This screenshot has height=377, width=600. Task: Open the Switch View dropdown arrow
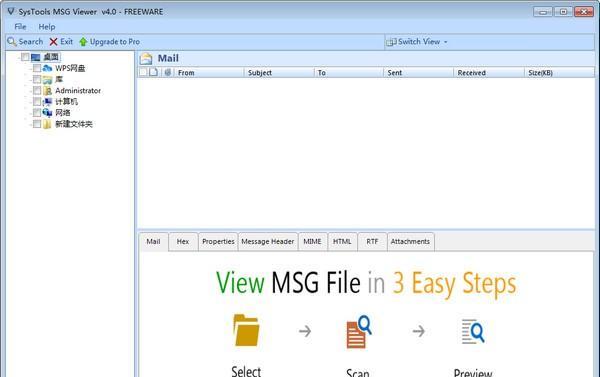(x=445, y=42)
